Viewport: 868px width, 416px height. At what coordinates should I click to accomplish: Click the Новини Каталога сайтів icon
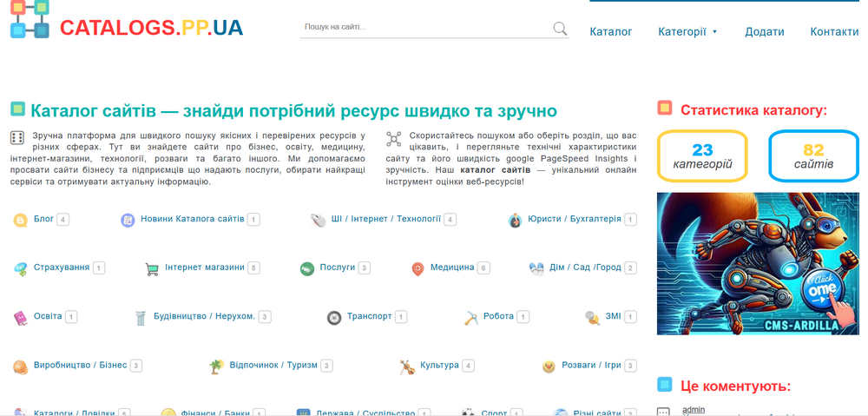click(128, 220)
